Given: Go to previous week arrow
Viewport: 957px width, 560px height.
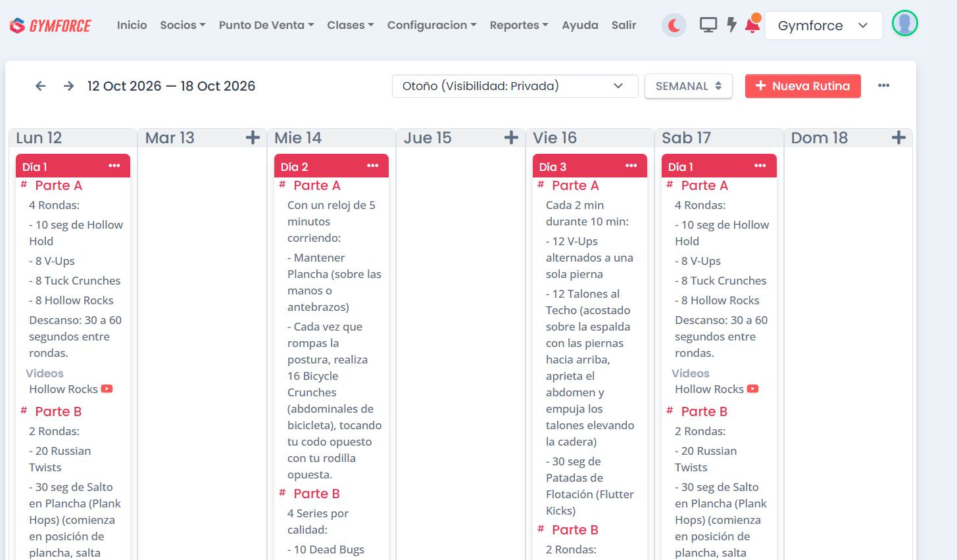Looking at the screenshot, I should tap(41, 86).
